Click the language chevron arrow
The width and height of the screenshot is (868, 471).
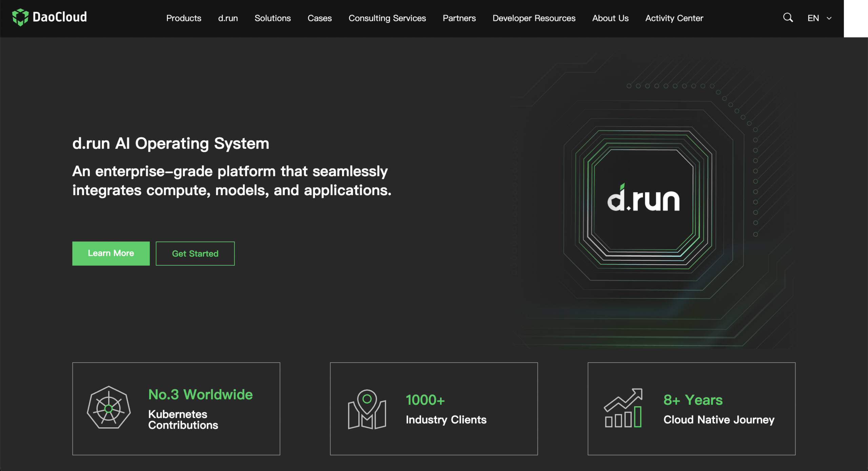[x=829, y=18]
